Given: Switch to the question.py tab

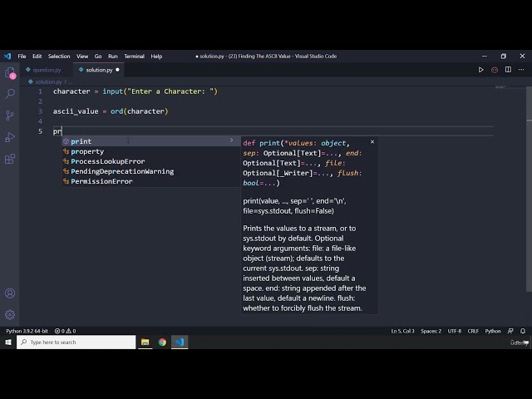Looking at the screenshot, I should pyautogui.click(x=47, y=70).
